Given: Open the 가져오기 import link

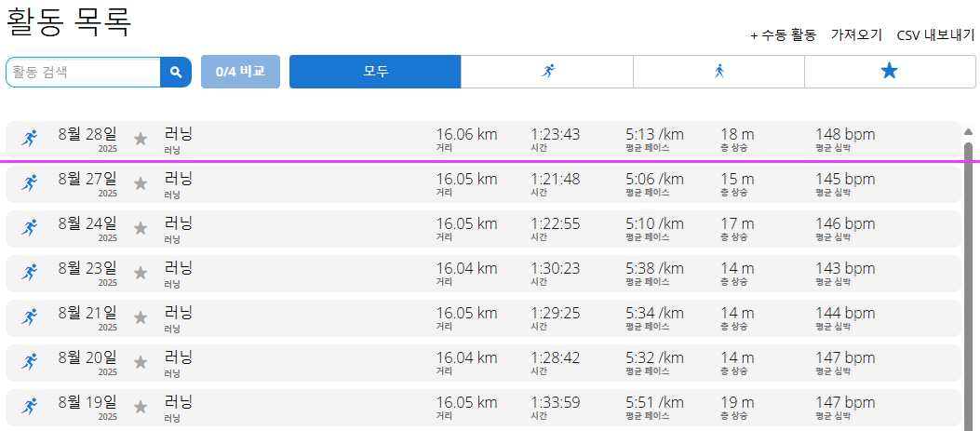Looking at the screenshot, I should pyautogui.click(x=856, y=35).
